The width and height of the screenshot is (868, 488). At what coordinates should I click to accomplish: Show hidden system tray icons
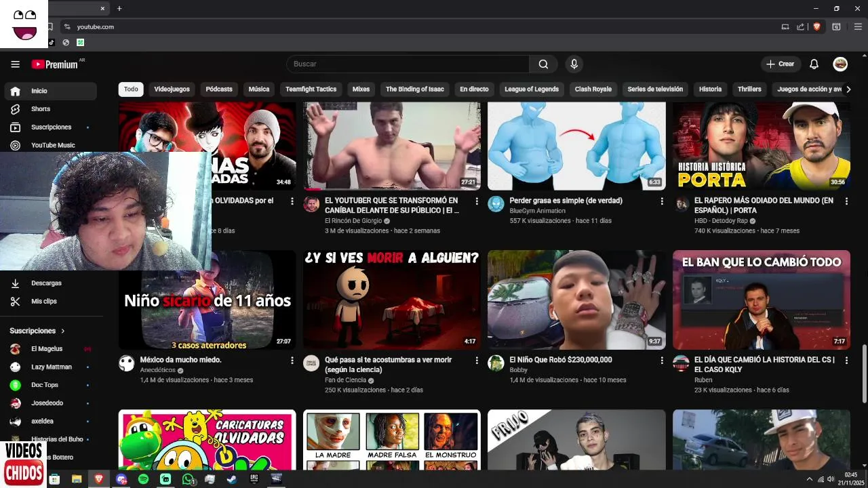tap(809, 479)
